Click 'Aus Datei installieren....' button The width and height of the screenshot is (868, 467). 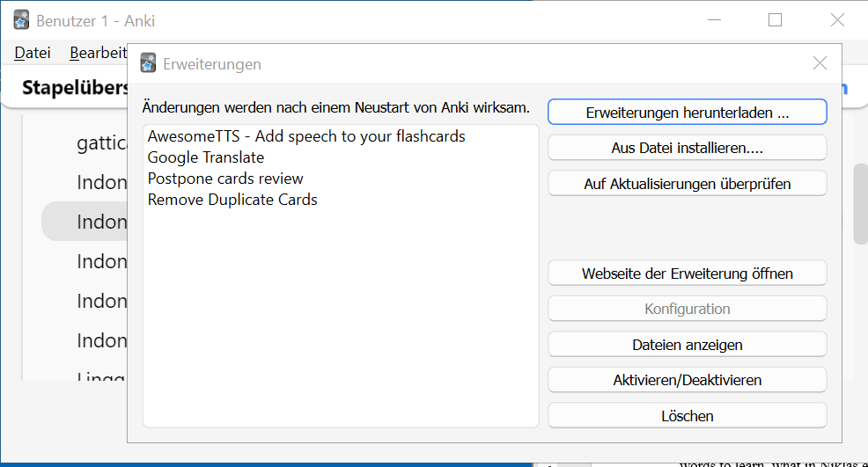pos(687,148)
